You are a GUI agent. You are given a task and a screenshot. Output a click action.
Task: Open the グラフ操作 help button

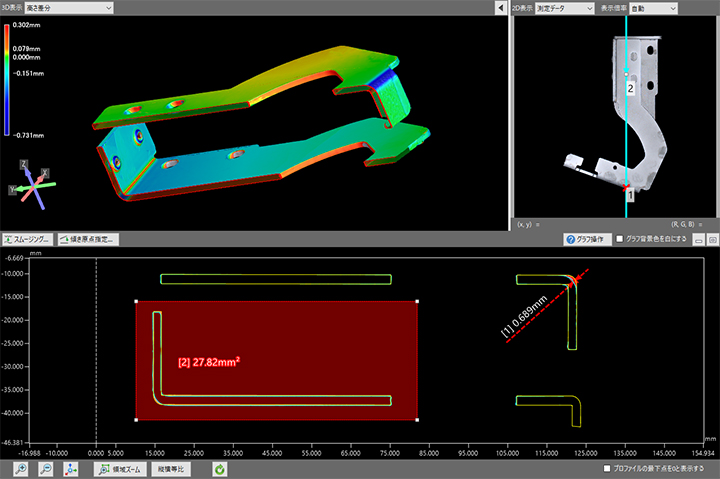[x=586, y=240]
